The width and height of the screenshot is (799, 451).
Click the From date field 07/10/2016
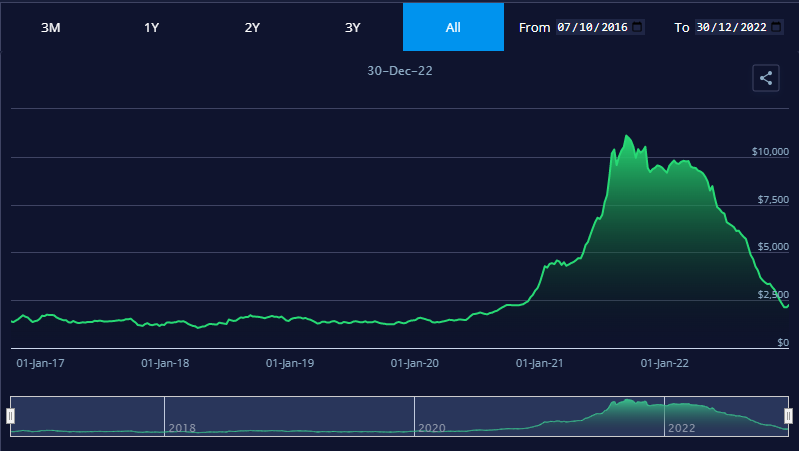[600, 27]
